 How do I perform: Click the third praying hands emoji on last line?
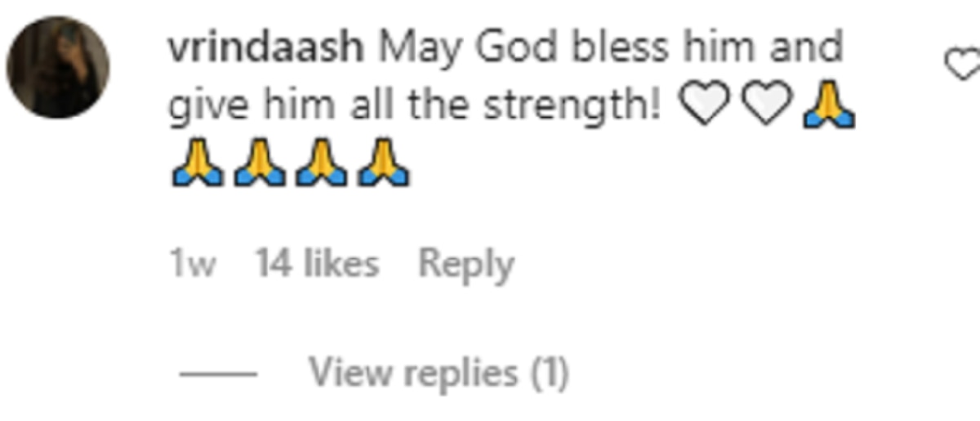(x=321, y=164)
